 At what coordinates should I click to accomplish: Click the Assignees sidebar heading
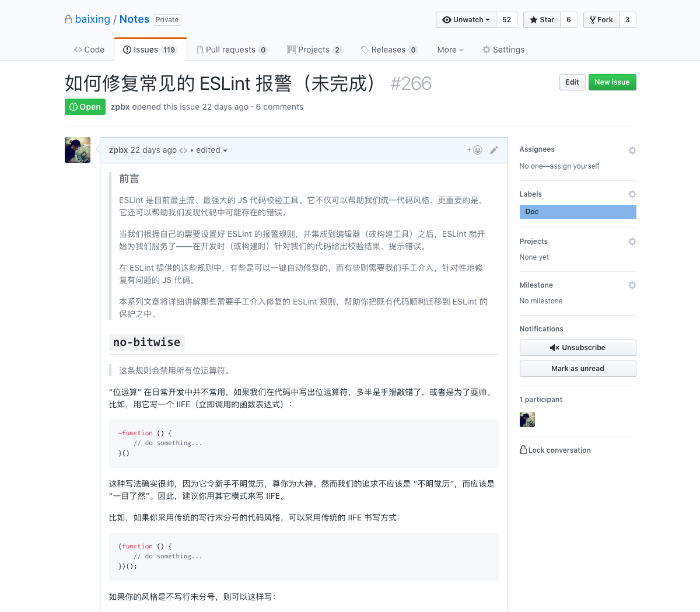click(537, 149)
